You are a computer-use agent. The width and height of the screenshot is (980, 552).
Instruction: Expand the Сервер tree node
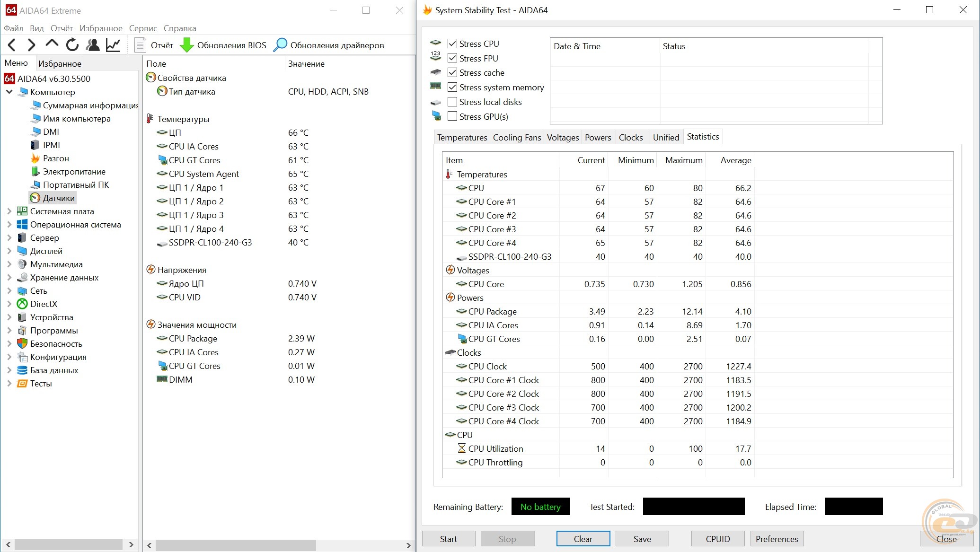[x=9, y=238]
